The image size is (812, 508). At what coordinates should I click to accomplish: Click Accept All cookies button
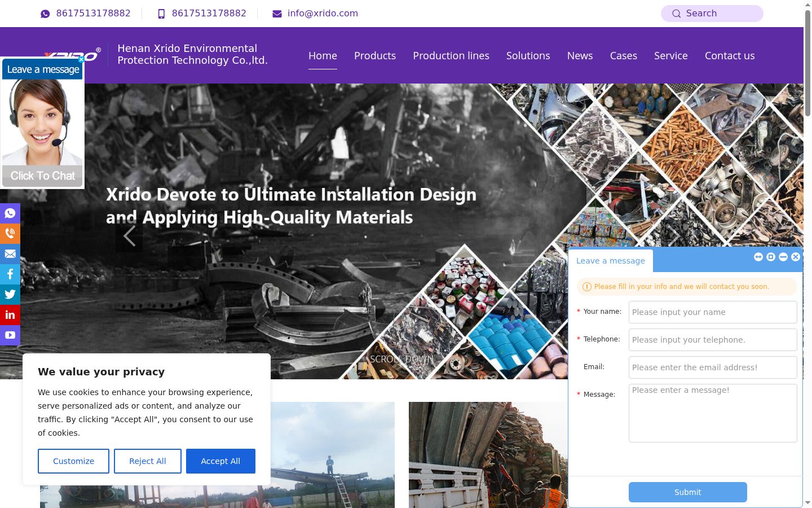tap(220, 461)
